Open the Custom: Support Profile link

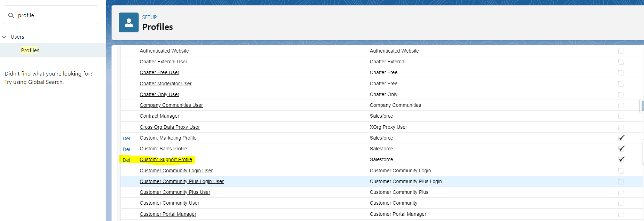click(166, 159)
